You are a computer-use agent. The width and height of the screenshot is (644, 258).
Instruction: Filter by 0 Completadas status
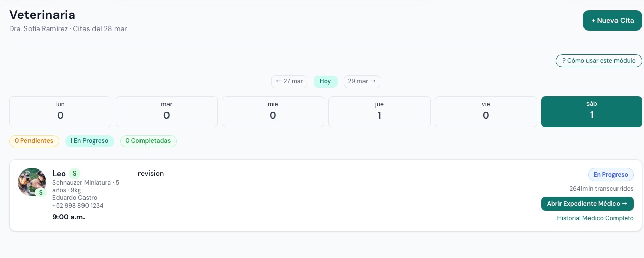[148, 141]
